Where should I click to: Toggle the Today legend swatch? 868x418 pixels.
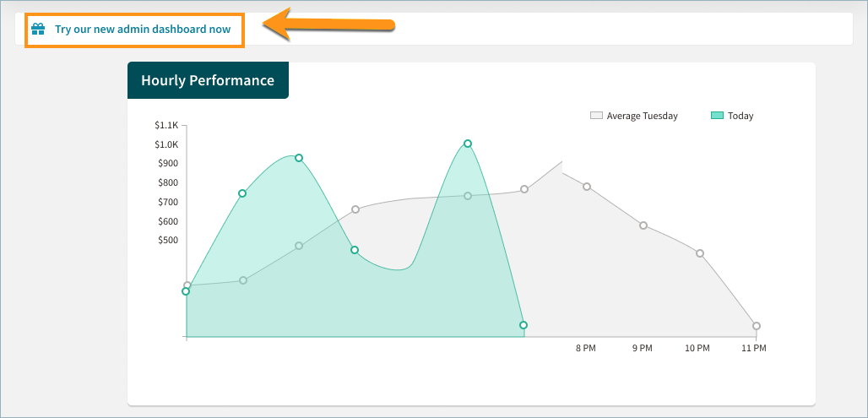(717, 116)
